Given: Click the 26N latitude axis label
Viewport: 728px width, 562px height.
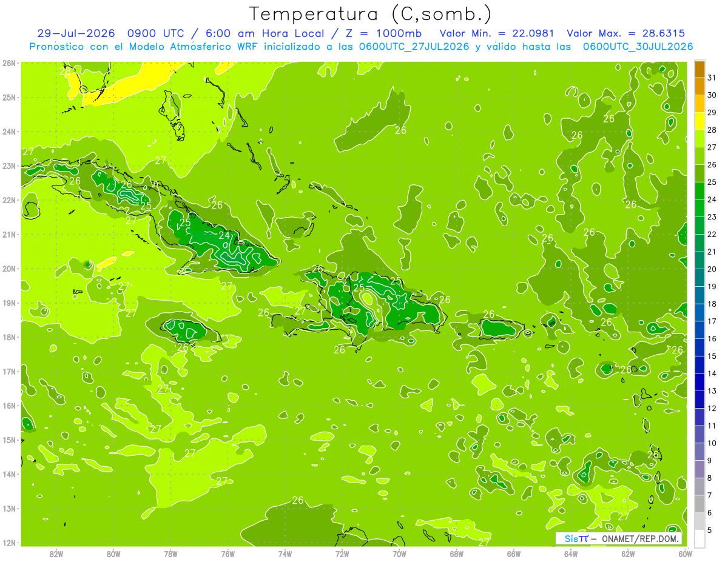Looking at the screenshot, I should (8, 63).
